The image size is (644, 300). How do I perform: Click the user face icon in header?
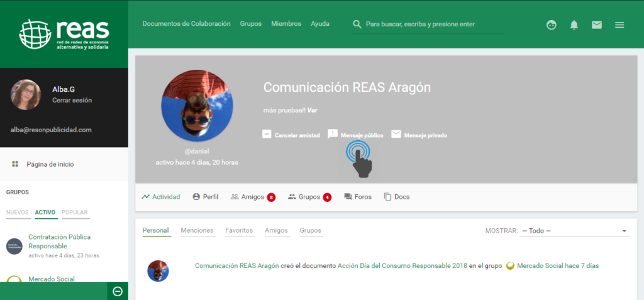click(x=552, y=25)
